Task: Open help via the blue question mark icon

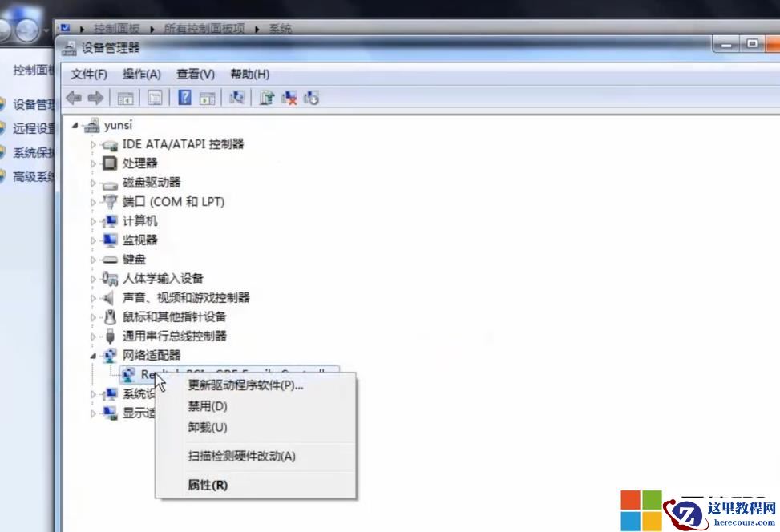Action: (x=185, y=98)
